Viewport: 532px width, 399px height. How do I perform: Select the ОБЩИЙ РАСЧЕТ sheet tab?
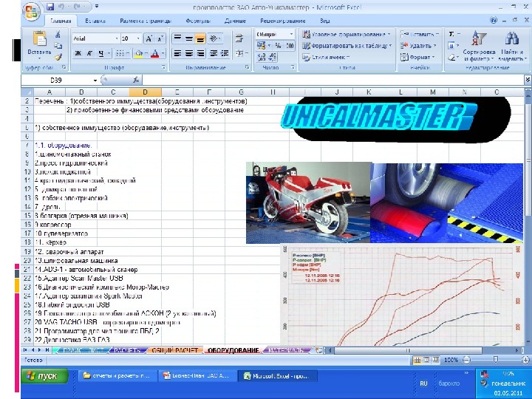(174, 350)
